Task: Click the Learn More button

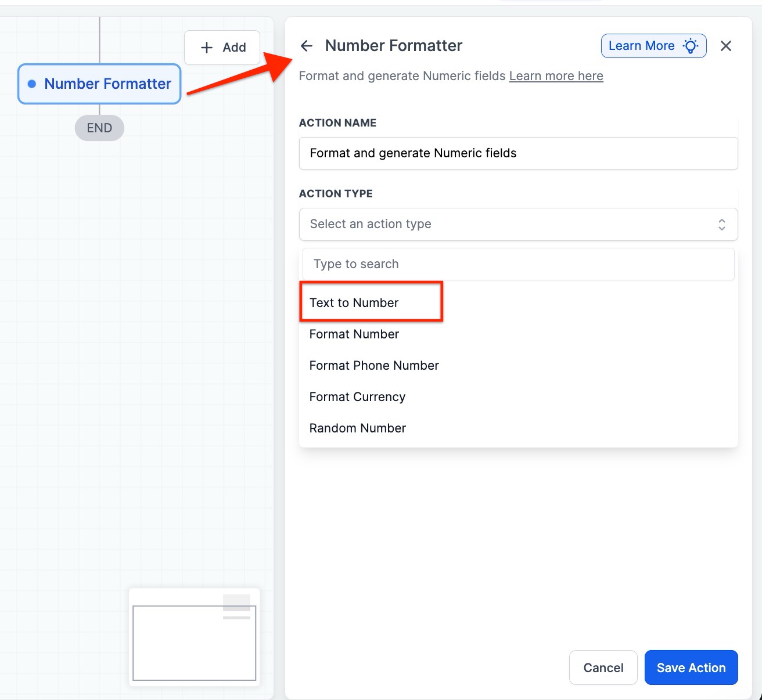Action: [x=642, y=46]
